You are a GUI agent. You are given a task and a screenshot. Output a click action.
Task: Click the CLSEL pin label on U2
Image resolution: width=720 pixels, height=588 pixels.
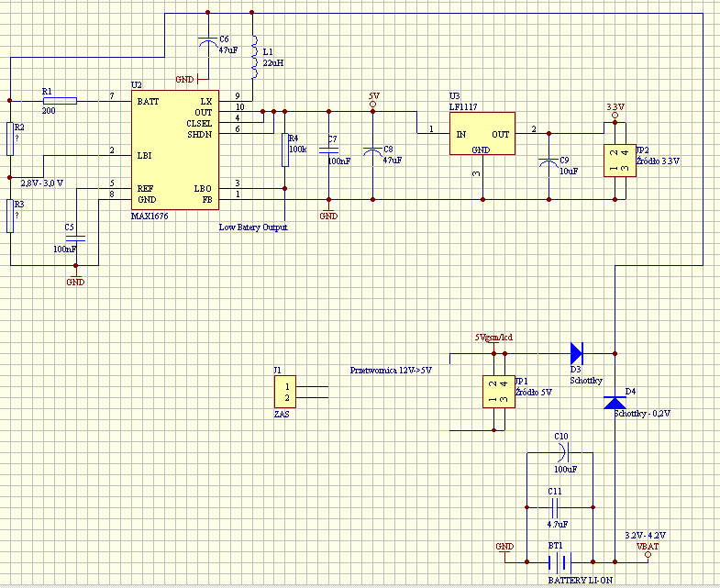point(199,124)
